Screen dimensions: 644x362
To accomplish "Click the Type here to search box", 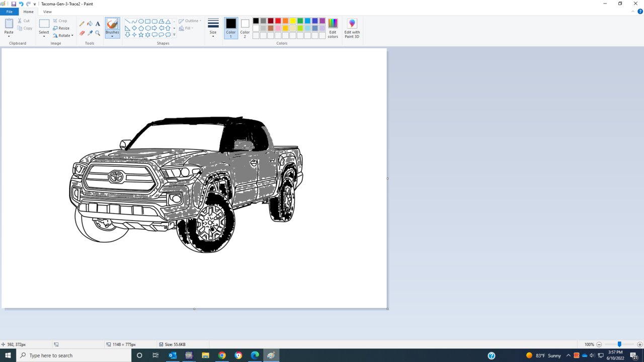I will pos(74,355).
